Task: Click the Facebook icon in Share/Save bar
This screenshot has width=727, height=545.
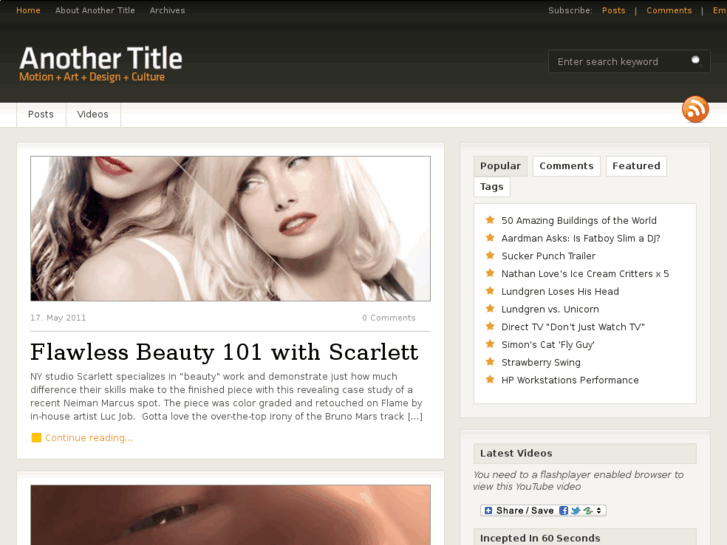Action: tap(563, 510)
